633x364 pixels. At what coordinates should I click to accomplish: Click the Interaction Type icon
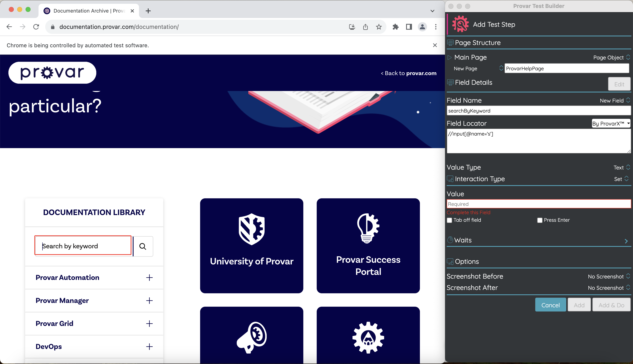(x=450, y=179)
